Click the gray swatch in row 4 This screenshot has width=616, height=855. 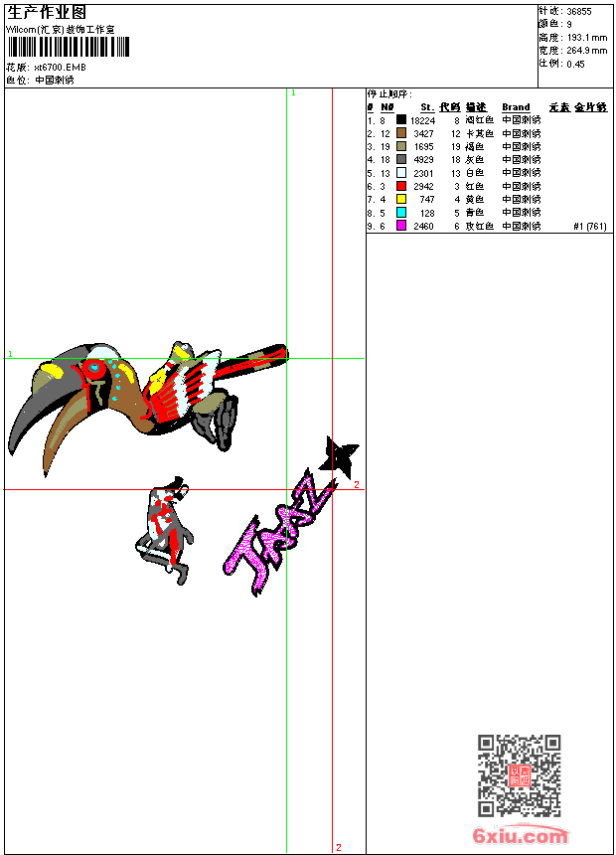(401, 159)
